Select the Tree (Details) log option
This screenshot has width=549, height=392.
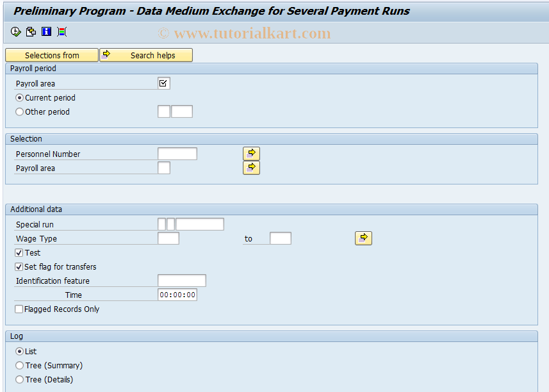point(20,379)
